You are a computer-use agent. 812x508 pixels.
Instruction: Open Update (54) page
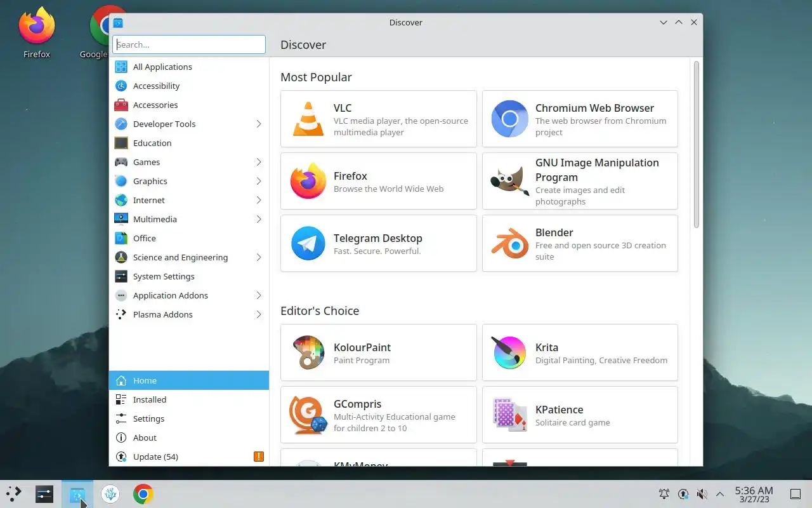[189, 457]
